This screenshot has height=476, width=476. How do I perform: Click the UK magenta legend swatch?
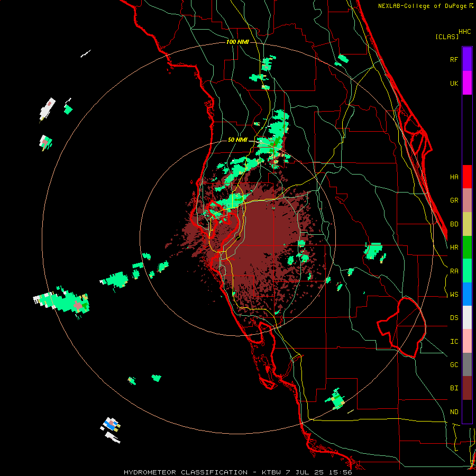(x=467, y=83)
